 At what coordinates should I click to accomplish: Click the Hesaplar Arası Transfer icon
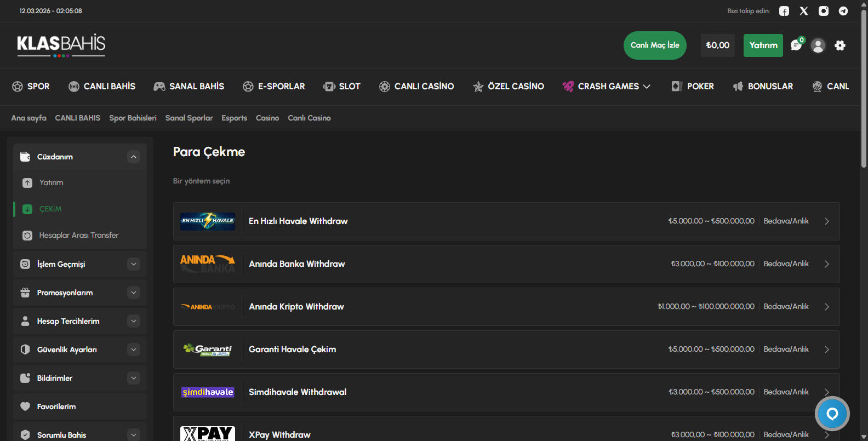(x=27, y=236)
